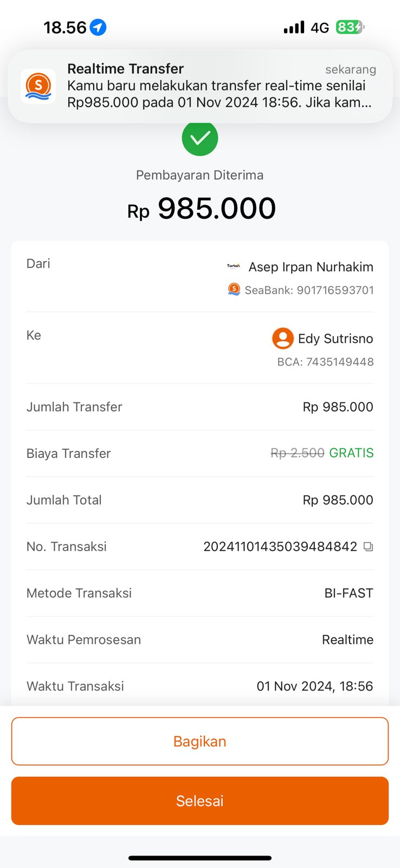Tap the green GRATIS fee label
Viewport: 400px width, 868px height.
tap(351, 453)
